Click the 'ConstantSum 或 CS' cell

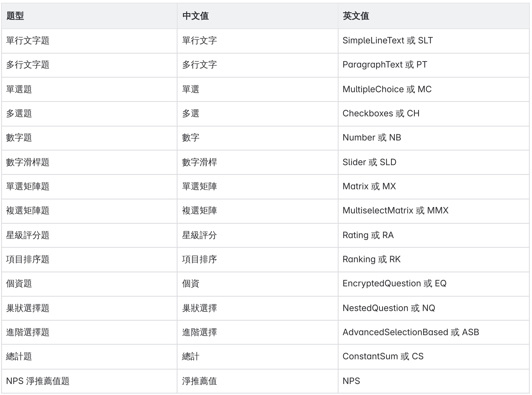(x=383, y=356)
